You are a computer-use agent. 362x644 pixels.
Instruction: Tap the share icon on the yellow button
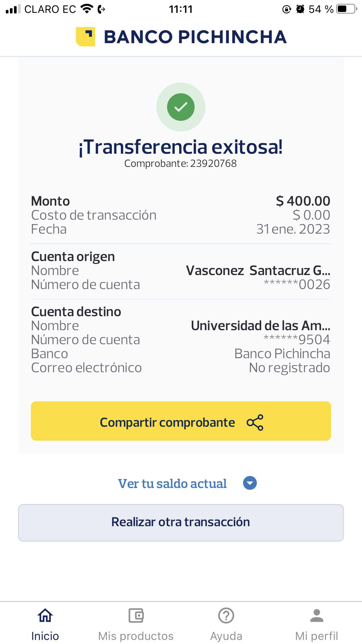[255, 422]
